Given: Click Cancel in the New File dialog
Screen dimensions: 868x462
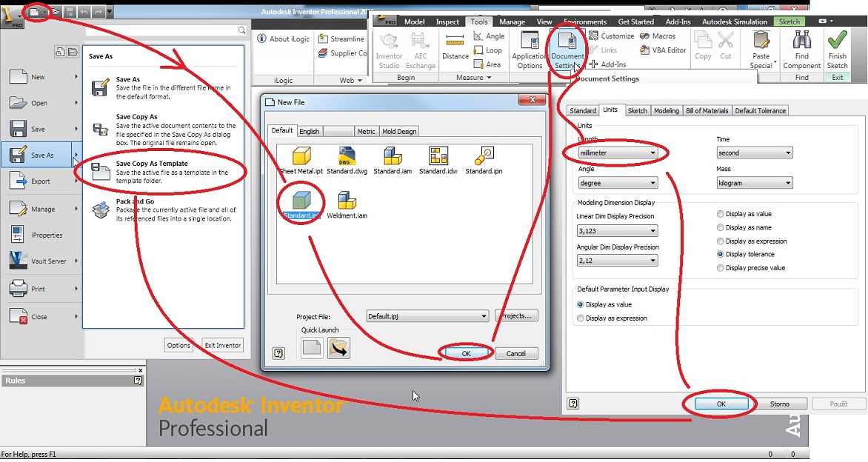Looking at the screenshot, I should click(515, 353).
